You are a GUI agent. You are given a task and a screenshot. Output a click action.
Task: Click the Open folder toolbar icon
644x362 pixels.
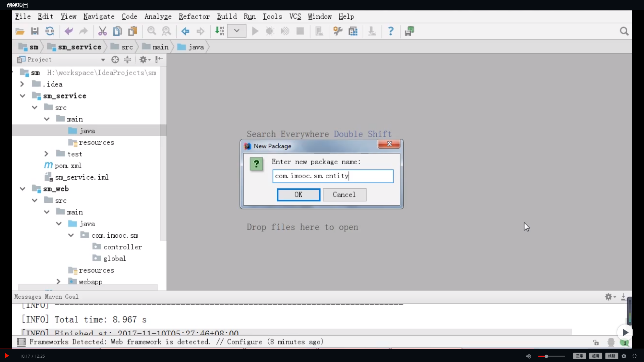[x=20, y=31]
